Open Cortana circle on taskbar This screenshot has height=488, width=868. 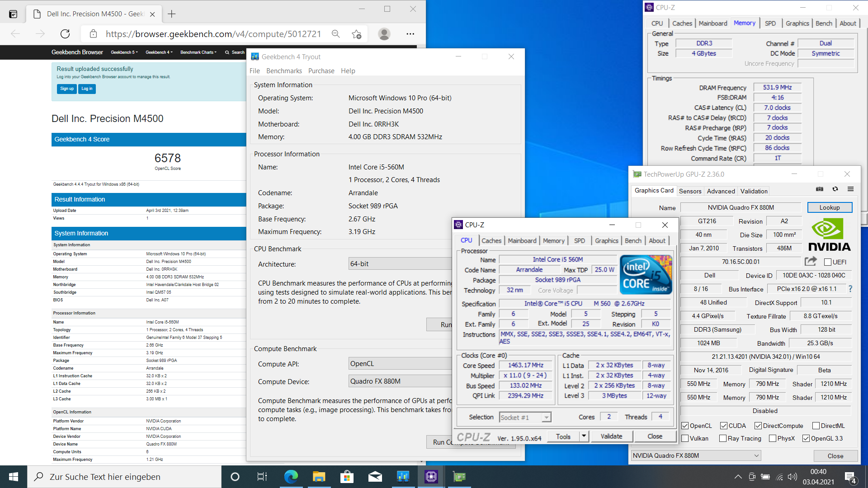(x=235, y=477)
